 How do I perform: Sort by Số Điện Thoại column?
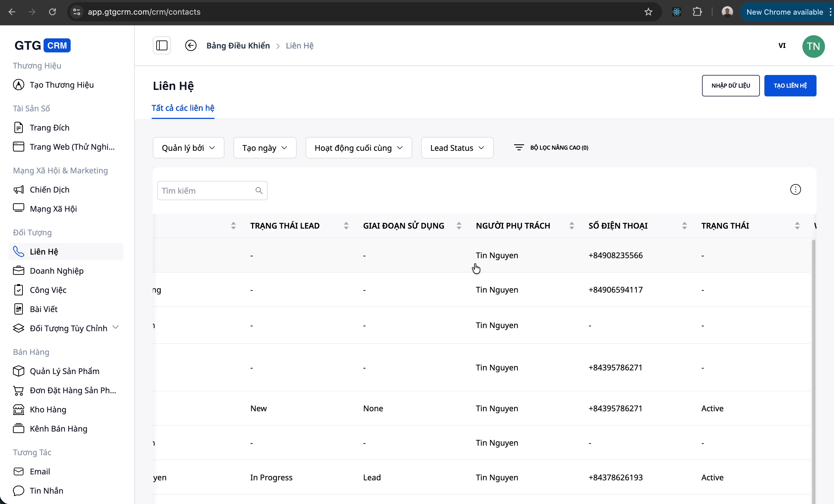coord(684,226)
